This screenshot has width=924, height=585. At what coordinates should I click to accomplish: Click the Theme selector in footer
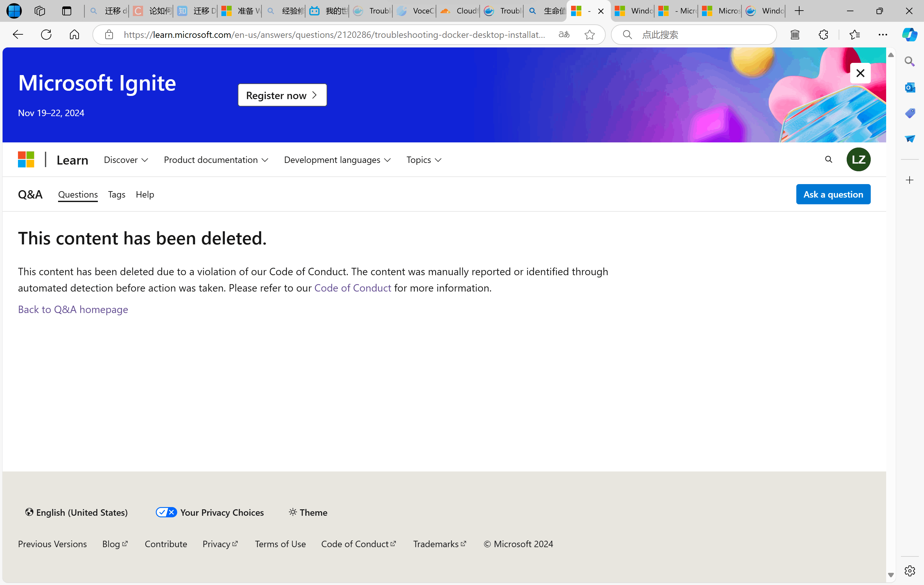(308, 513)
